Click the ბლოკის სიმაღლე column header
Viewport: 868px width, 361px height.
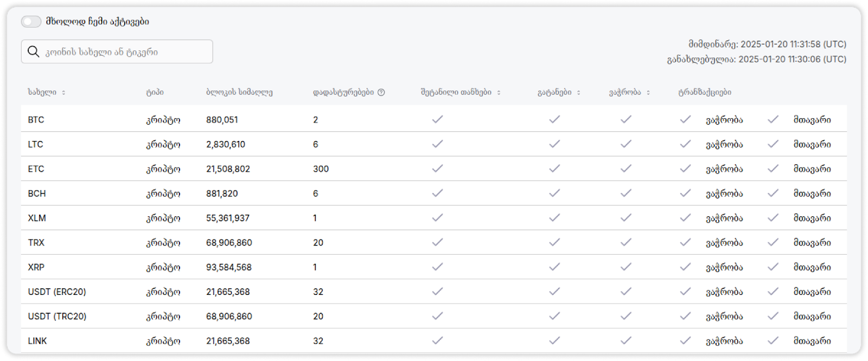pos(239,92)
